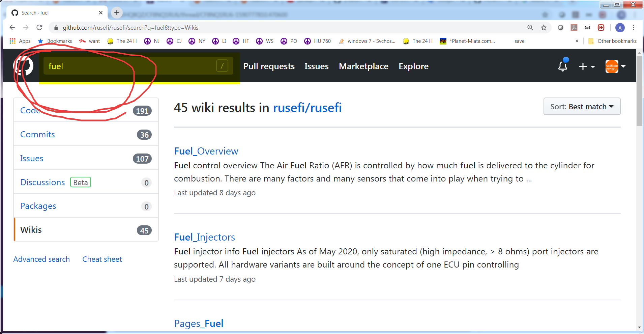Open Pull requests in top navigation
644x334 pixels.
pos(269,66)
